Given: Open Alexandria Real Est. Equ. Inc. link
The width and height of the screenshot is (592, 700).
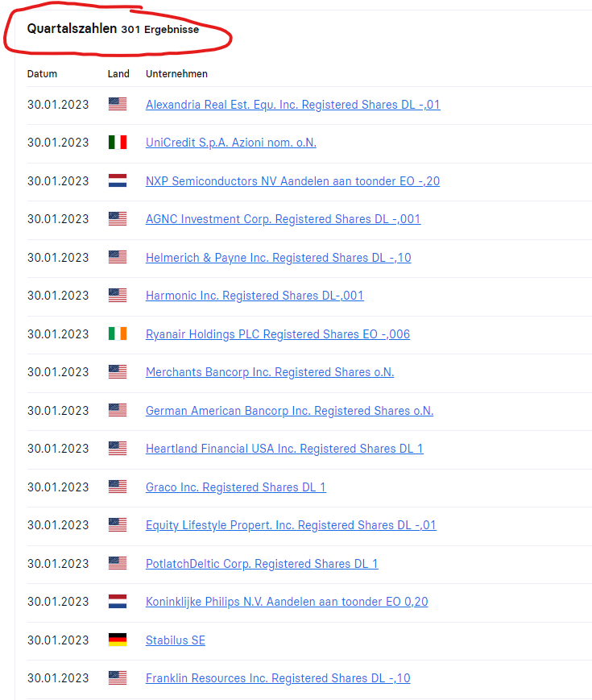Looking at the screenshot, I should (293, 105).
